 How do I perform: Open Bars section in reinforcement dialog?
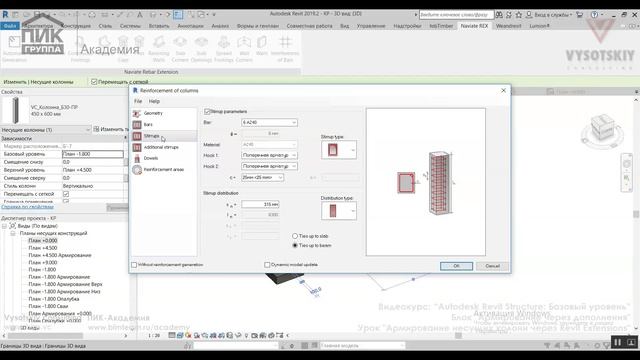tap(148, 124)
